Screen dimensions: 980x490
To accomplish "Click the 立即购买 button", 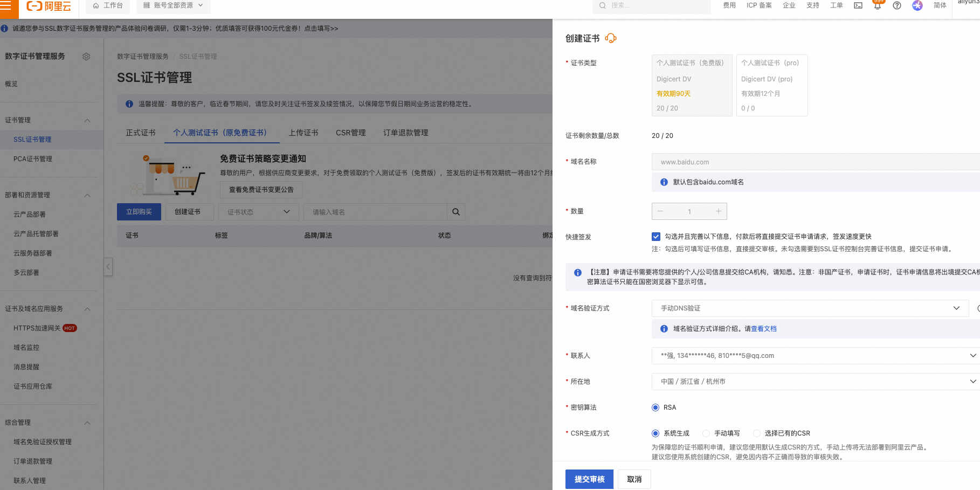I will click(139, 212).
